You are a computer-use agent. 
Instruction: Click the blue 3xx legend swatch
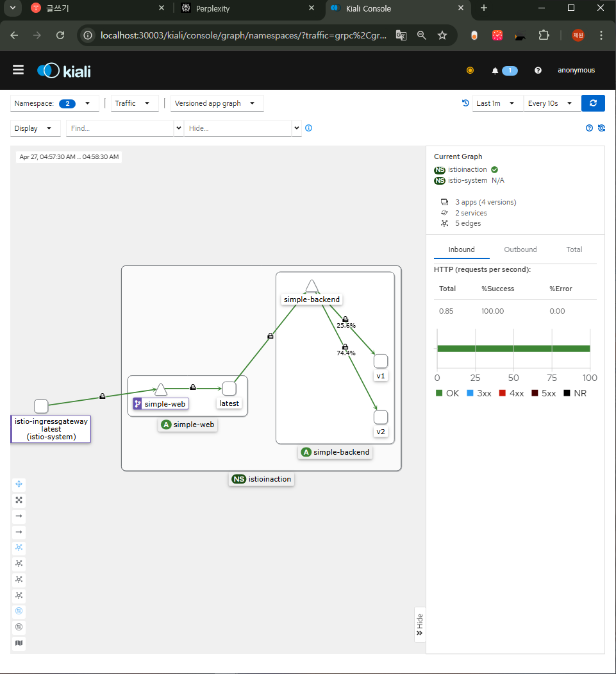(x=470, y=393)
